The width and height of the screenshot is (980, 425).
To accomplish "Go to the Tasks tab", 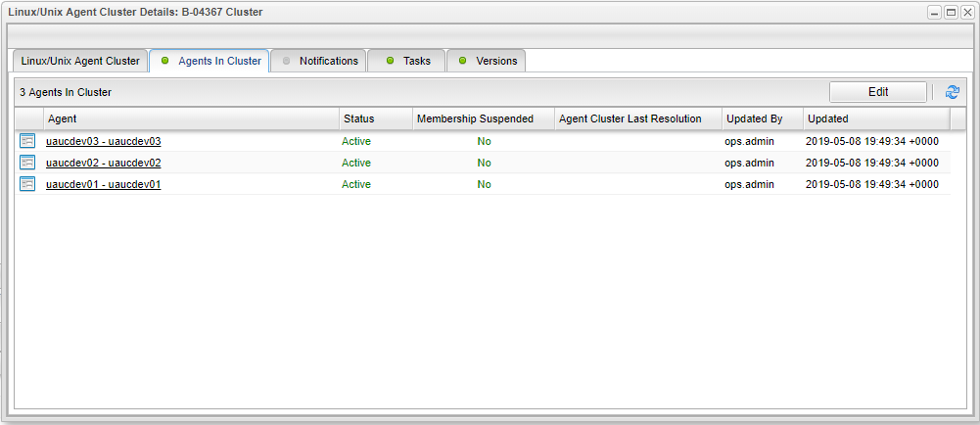I will (407, 61).
